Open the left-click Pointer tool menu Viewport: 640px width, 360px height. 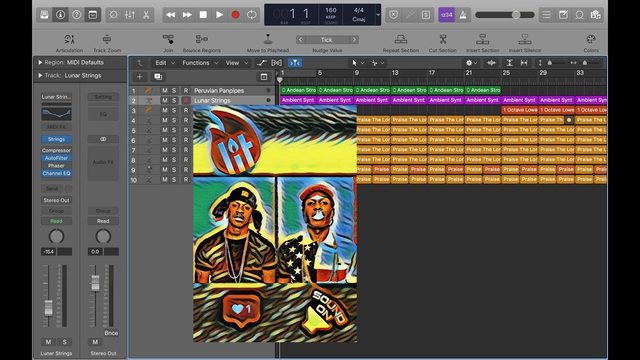(357, 63)
